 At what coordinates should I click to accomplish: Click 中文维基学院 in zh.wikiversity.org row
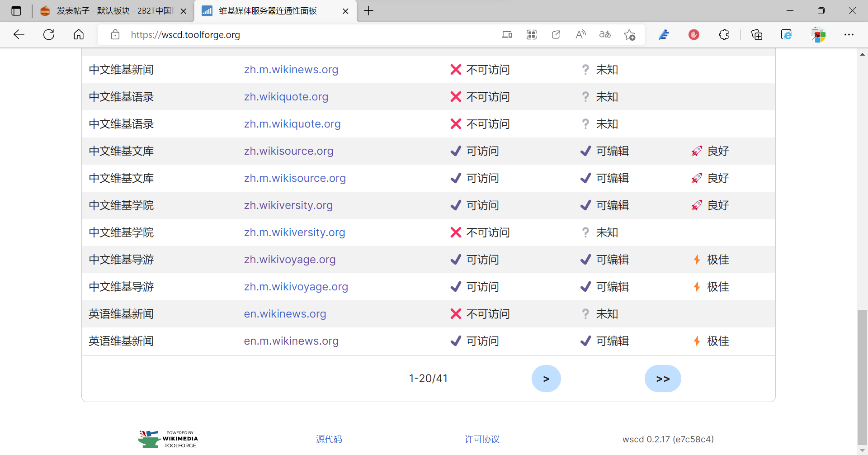[121, 205]
